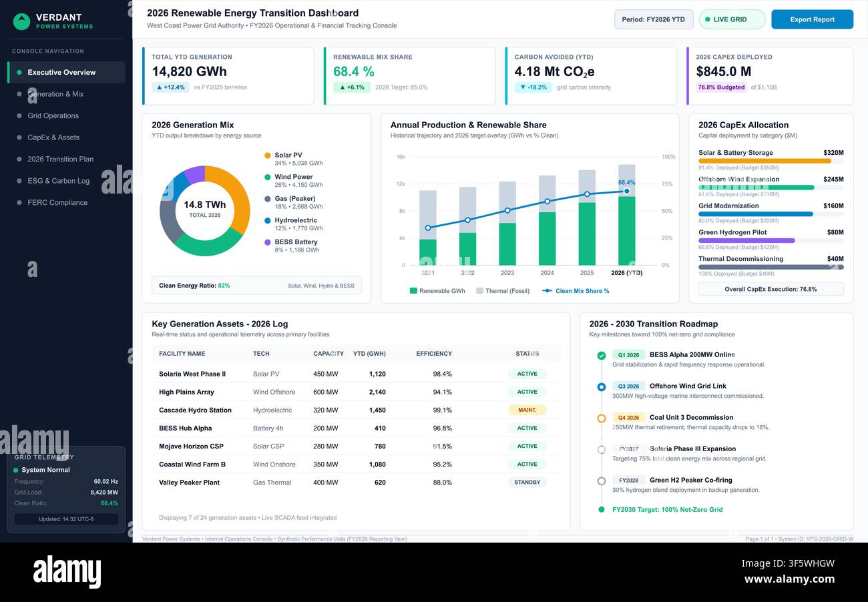The width and height of the screenshot is (868, 602).
Task: Open Green H2 Peaker Co-firing milestone
Action: [x=690, y=481]
